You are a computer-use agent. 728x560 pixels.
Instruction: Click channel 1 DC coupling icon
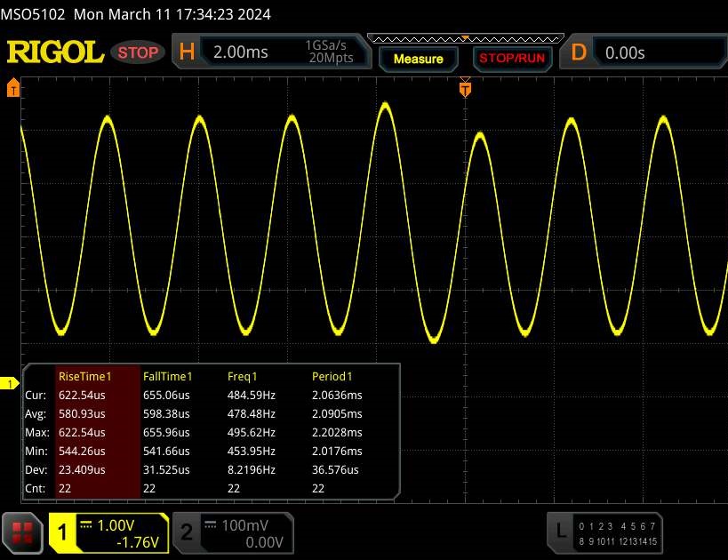click(86, 525)
